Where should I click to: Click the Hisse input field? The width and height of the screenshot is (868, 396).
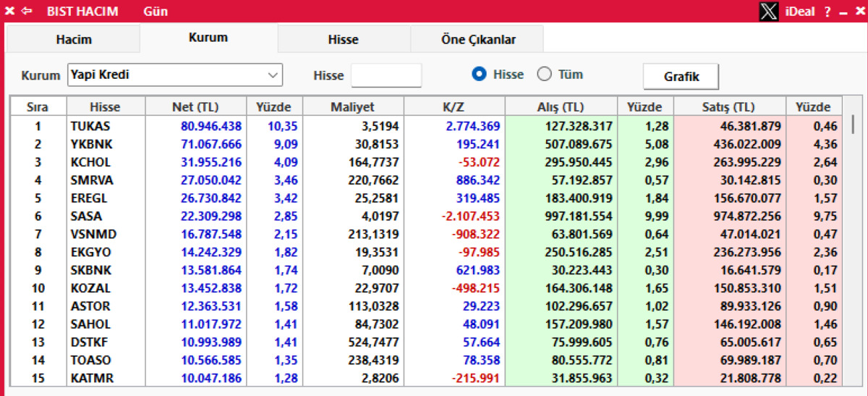click(x=386, y=75)
